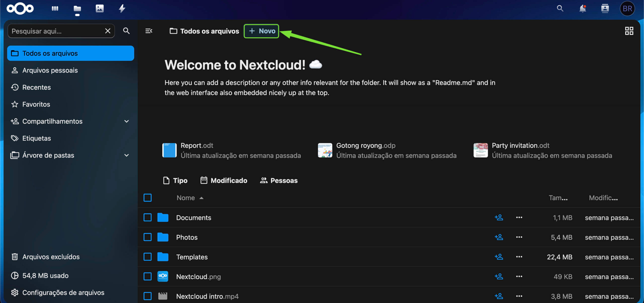
Task: Open the Documents folder name
Action: tap(193, 217)
